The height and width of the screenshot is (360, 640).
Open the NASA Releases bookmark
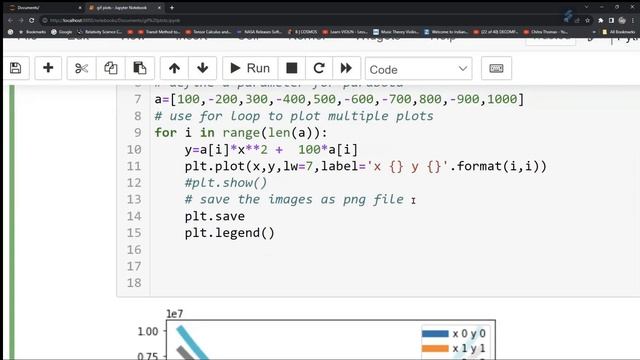click(x=259, y=32)
